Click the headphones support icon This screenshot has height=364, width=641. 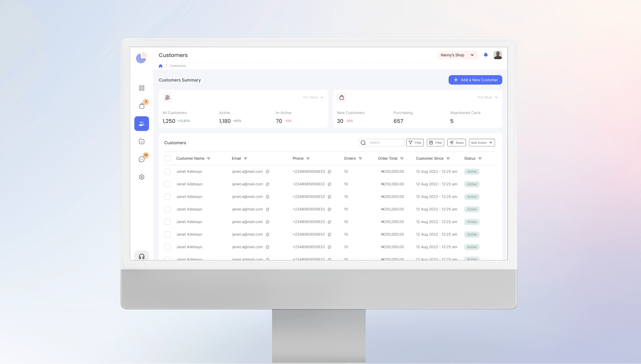point(142,256)
